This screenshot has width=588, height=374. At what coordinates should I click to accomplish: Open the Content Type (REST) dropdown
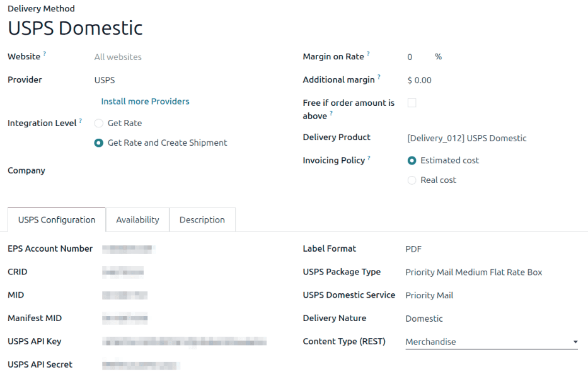point(492,342)
